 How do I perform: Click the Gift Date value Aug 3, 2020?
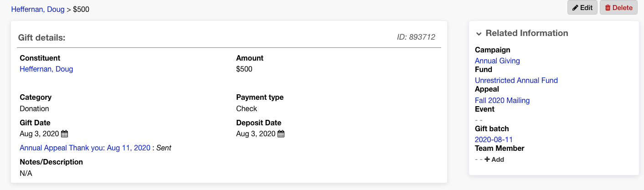pos(39,134)
